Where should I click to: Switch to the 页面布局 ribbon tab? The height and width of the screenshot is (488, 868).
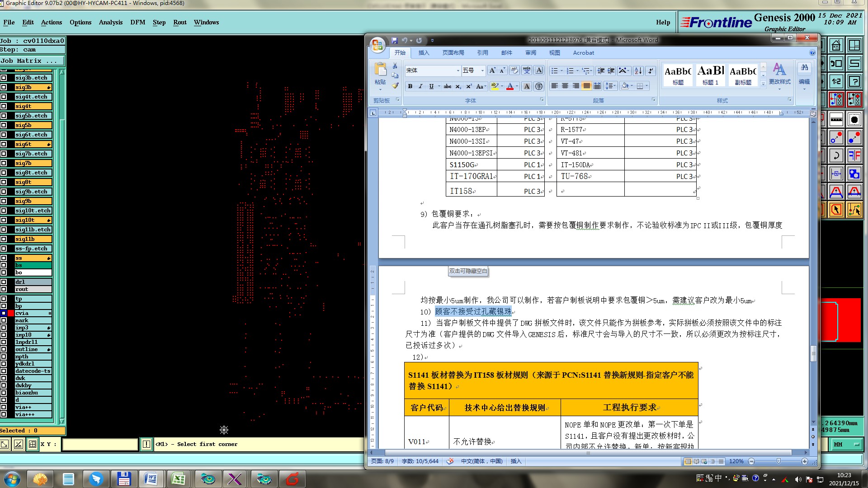click(x=453, y=53)
